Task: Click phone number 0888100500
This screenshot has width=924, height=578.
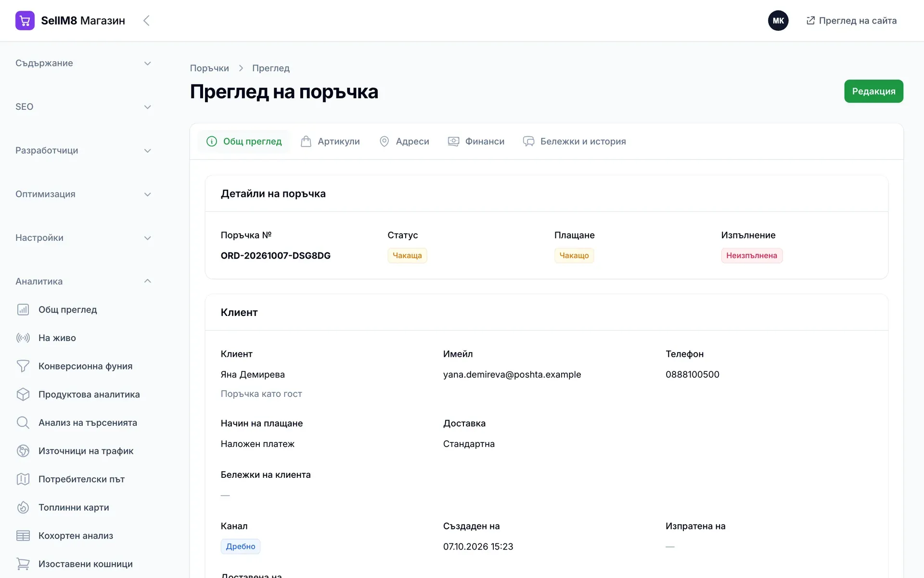Action: (x=693, y=374)
